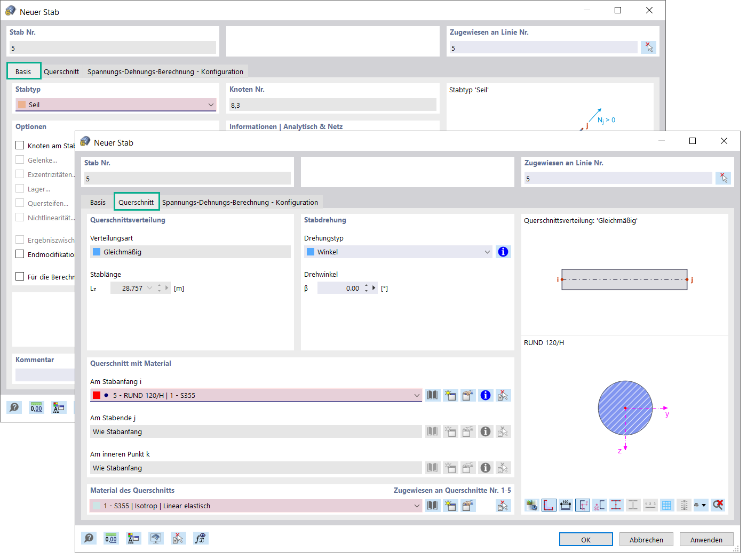Click S355 material color swatch
Screen dimensions: 747x560
click(x=97, y=506)
